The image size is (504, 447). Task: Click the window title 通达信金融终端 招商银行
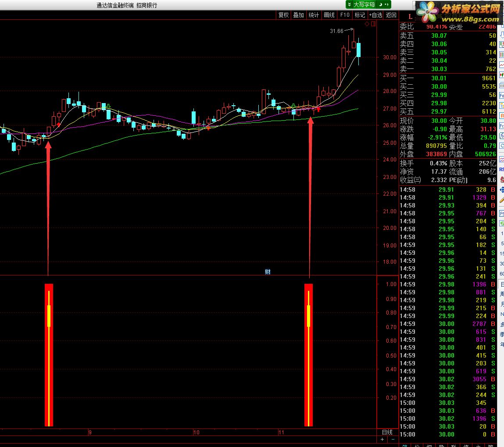tap(127, 5)
